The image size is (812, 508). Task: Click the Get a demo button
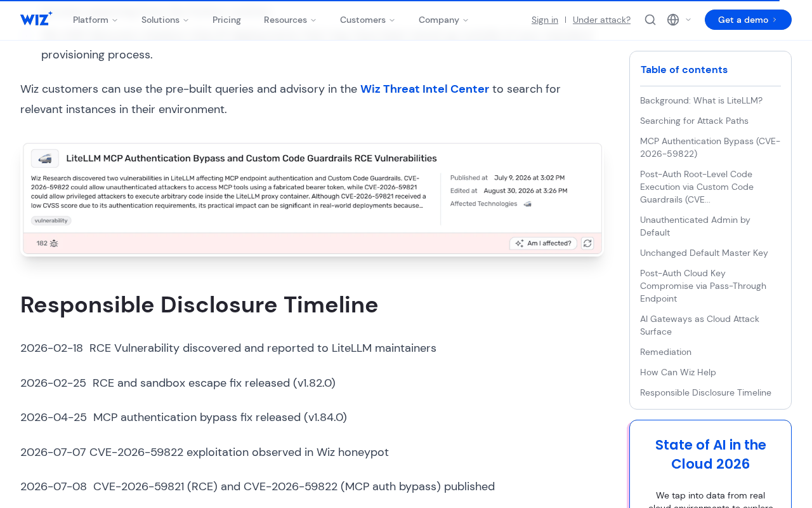click(x=748, y=20)
